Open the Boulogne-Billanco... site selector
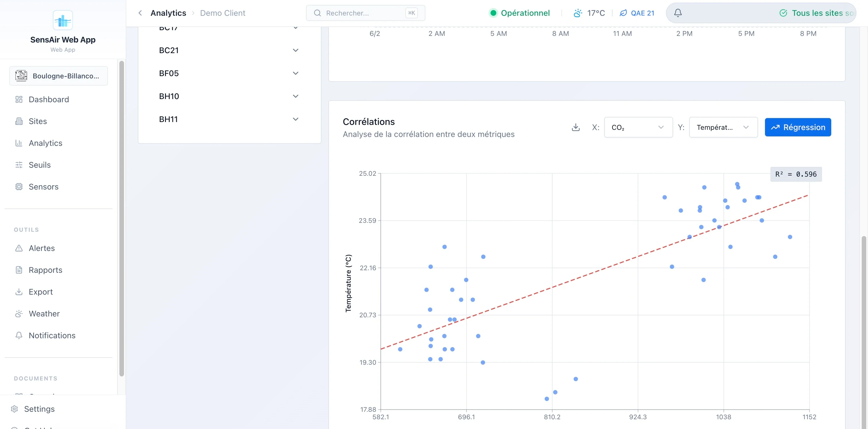The image size is (868, 429). coord(58,76)
